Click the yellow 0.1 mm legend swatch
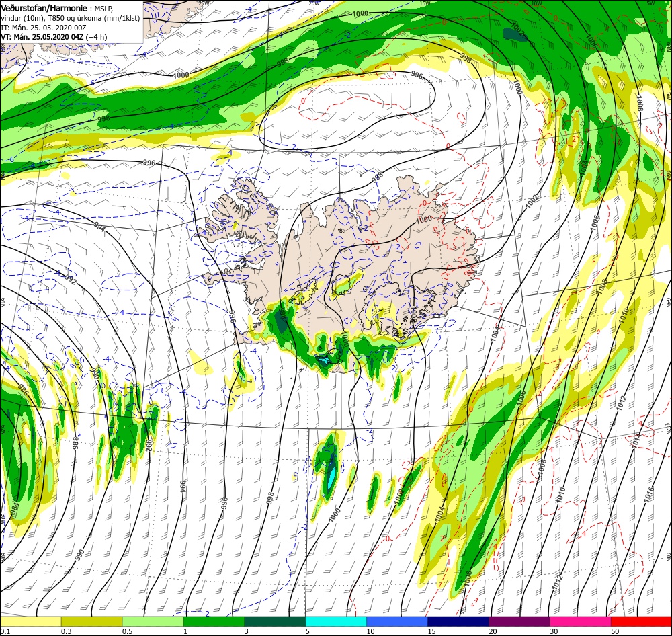The width and height of the screenshot is (672, 636). coord(30,621)
